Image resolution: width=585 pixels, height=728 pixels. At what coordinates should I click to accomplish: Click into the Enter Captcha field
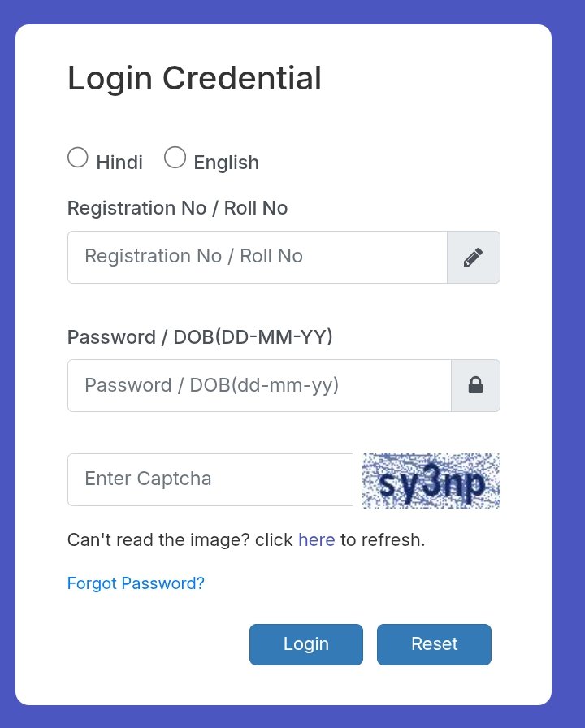click(x=210, y=479)
